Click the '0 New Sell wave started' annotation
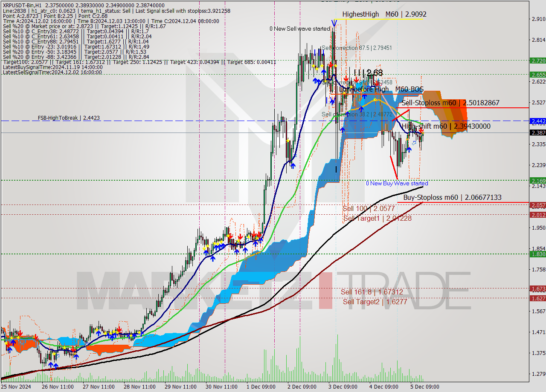This screenshot has width=546, height=392. (299, 29)
